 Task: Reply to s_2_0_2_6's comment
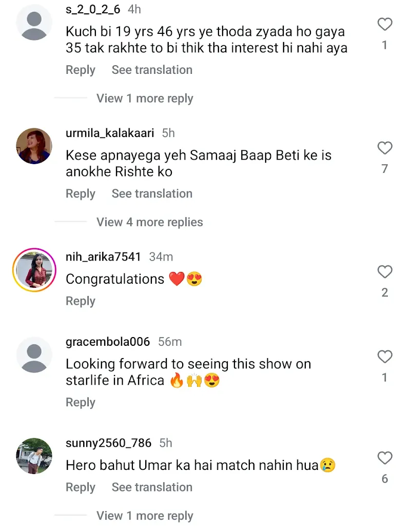81,70
